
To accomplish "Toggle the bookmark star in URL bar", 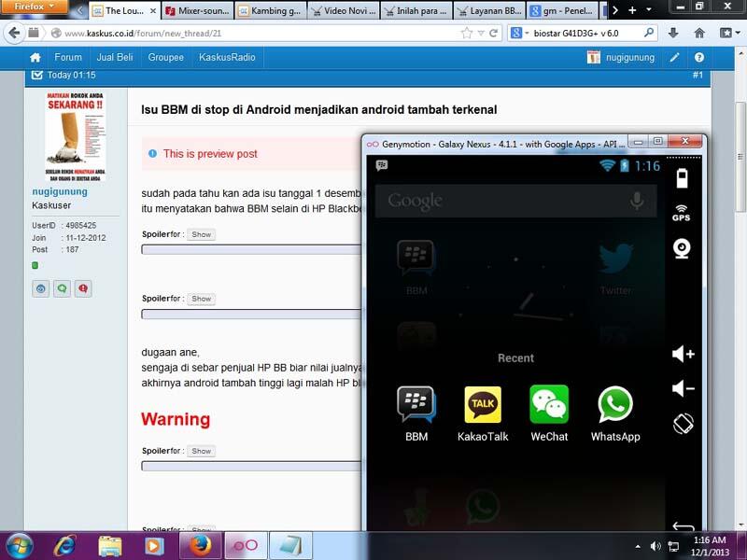I will 467,33.
